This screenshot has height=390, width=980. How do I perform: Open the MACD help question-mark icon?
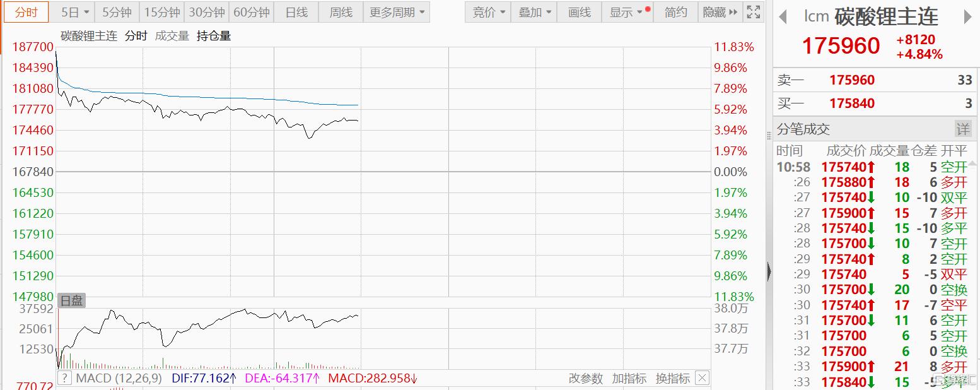[64, 379]
